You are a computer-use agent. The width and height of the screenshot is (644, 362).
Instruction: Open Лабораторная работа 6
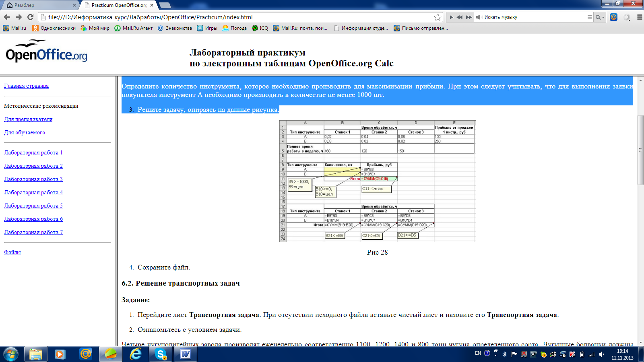click(33, 219)
